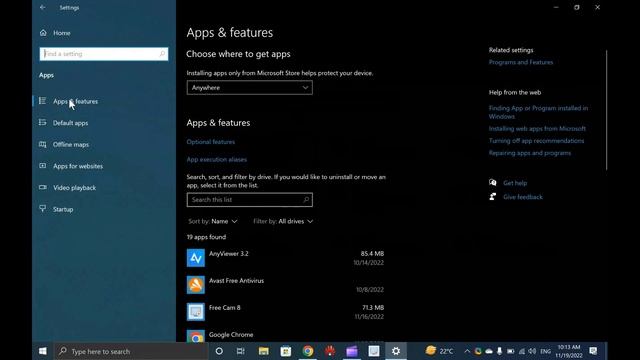Open Settings Home page
The width and height of the screenshot is (640, 360).
(x=62, y=33)
